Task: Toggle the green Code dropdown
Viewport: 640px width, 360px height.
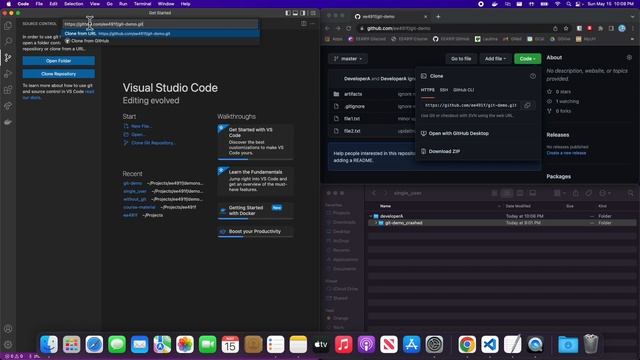Action: [527, 59]
